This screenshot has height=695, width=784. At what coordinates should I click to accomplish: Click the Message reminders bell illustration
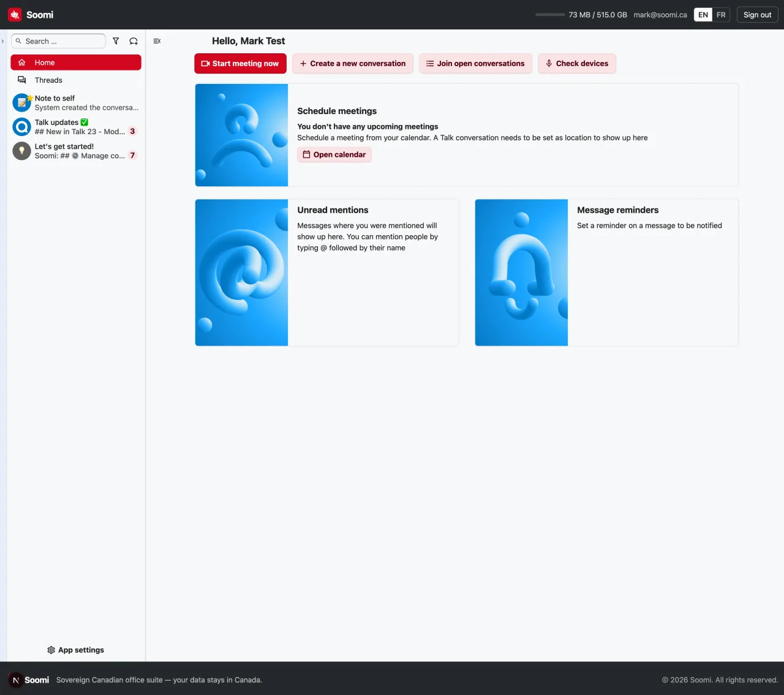(x=521, y=273)
